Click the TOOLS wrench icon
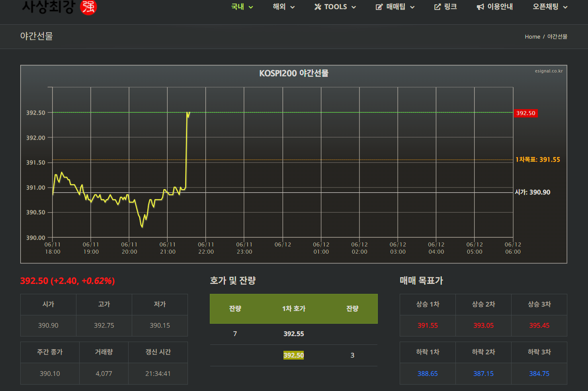This screenshot has height=391, width=588. tap(318, 7)
